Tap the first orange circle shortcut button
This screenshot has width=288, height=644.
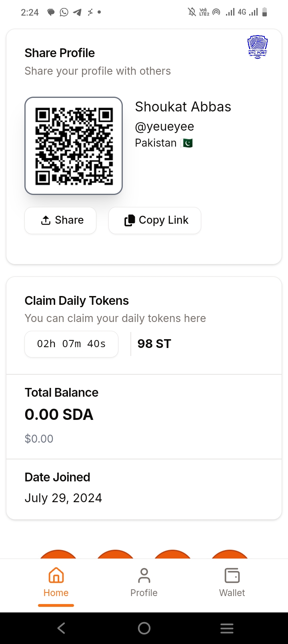[x=58, y=555]
